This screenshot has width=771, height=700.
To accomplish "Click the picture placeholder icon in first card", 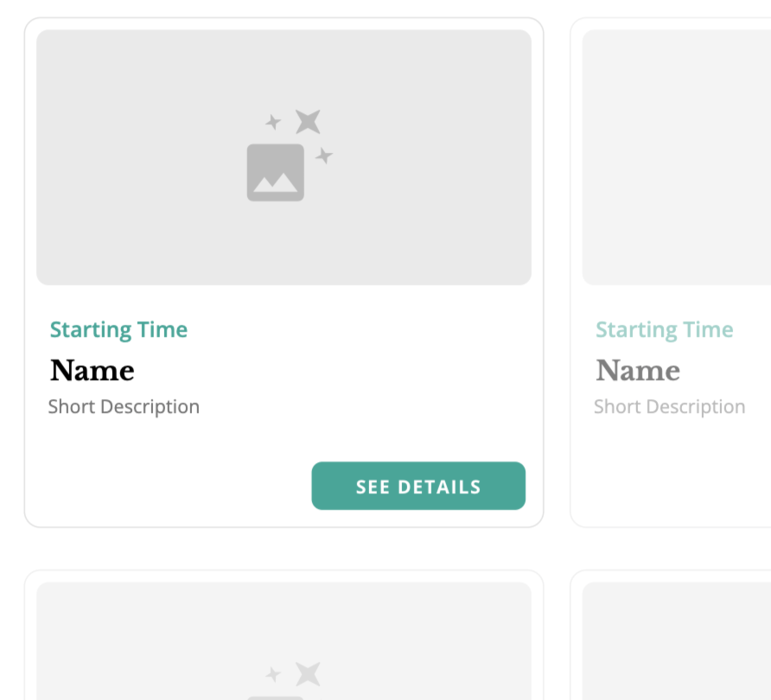I will click(x=275, y=173).
